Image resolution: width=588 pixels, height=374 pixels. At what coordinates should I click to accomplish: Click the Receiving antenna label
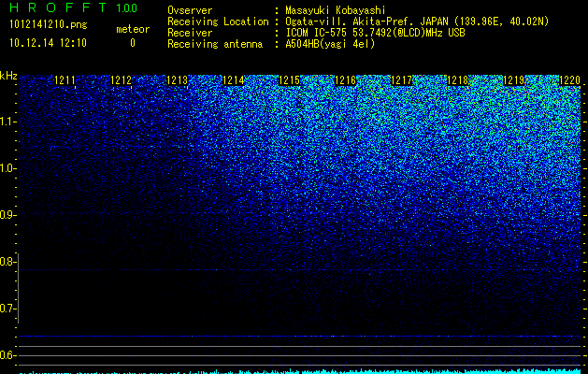[x=215, y=44]
